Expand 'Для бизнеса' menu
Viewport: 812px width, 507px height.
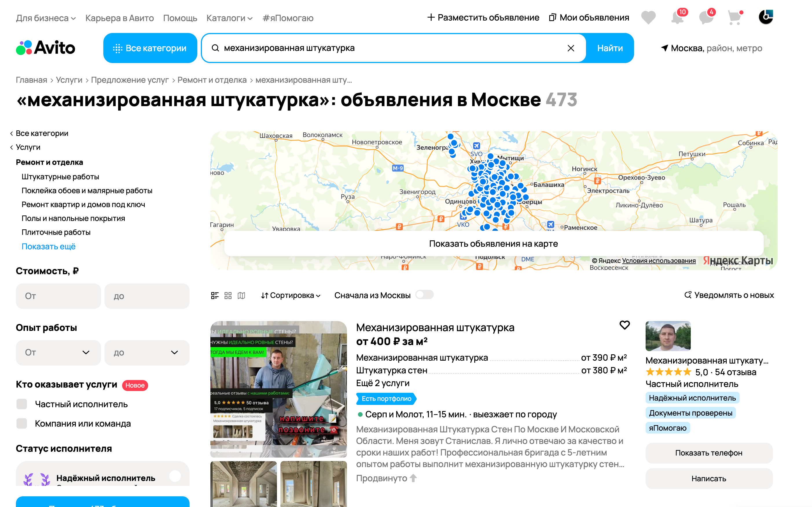coord(46,18)
